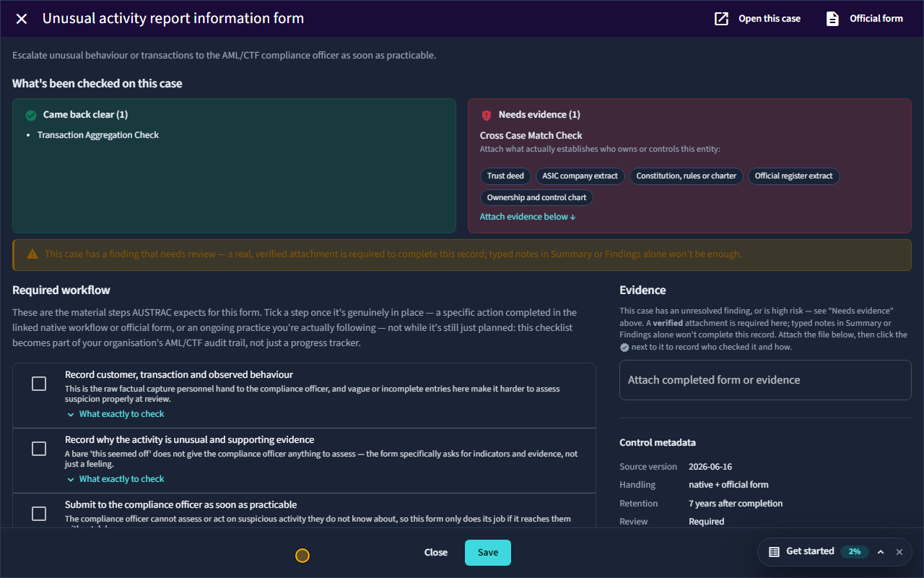924x578 pixels.
Task: Tick the Record customer, transaction and behaviour checkbox
Action: coord(39,384)
